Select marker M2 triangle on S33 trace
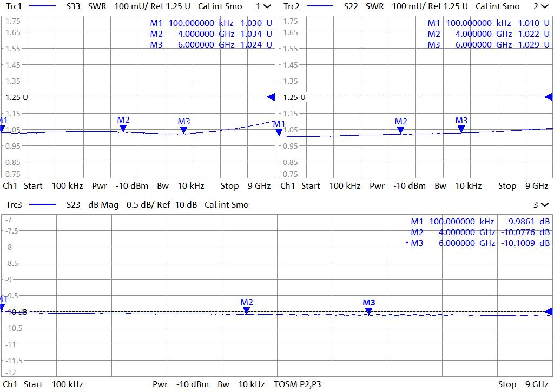This screenshot has width=554, height=392. tap(123, 128)
